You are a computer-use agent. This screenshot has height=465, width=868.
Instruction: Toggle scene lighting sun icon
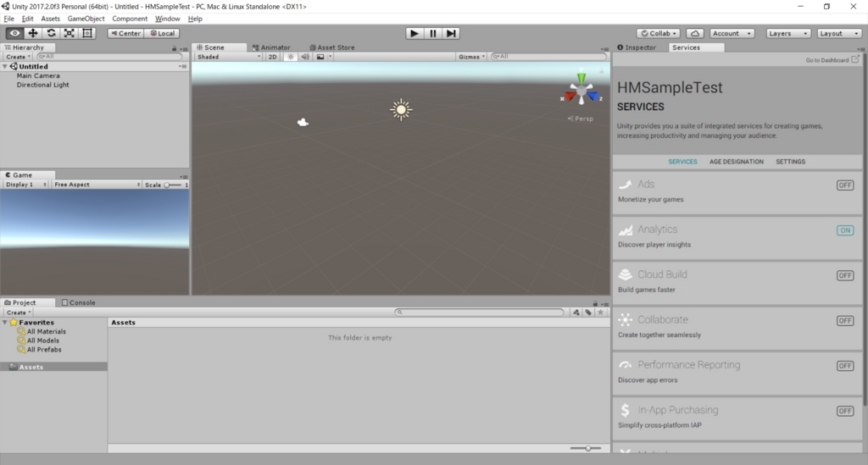click(290, 57)
